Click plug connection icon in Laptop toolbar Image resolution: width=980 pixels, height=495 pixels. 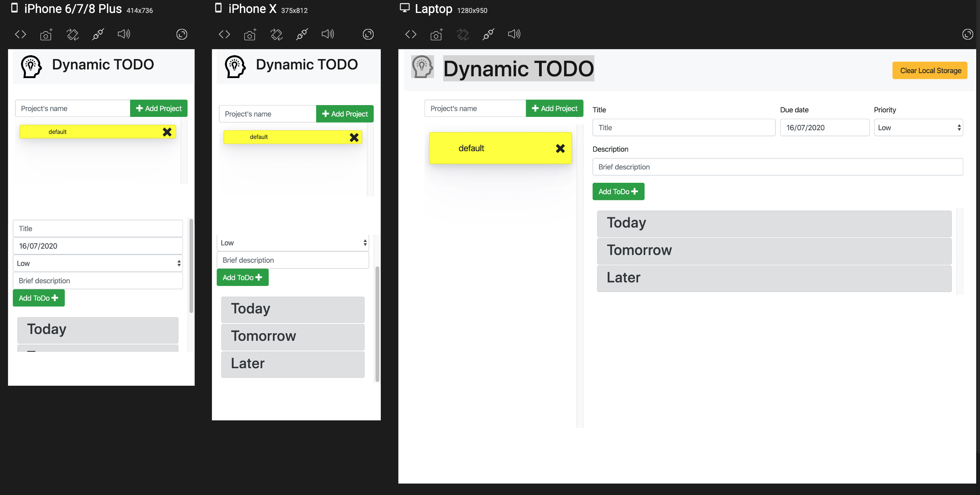point(488,35)
